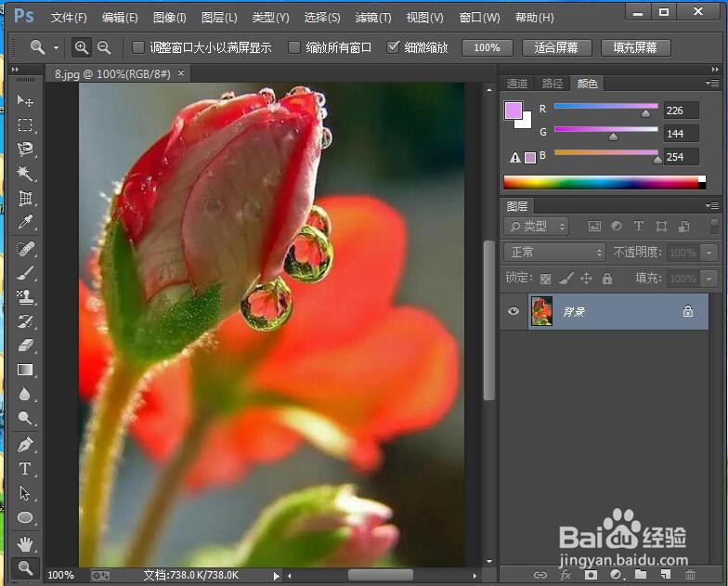Select the Healing Brush tool

(25, 249)
